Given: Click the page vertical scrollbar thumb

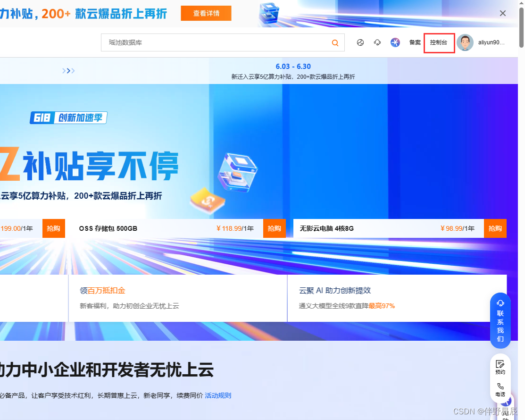Looking at the screenshot, I should pyautogui.click(x=521, y=27).
